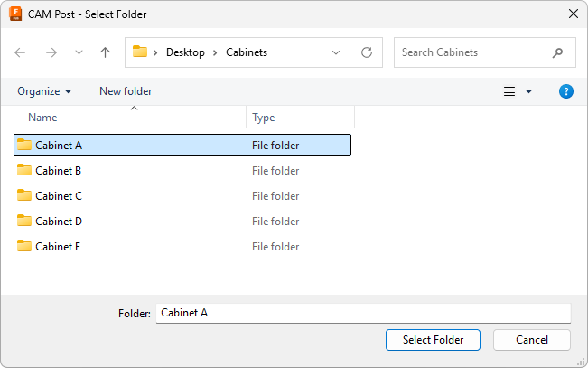
Task: Go up one folder level
Action: click(x=105, y=52)
